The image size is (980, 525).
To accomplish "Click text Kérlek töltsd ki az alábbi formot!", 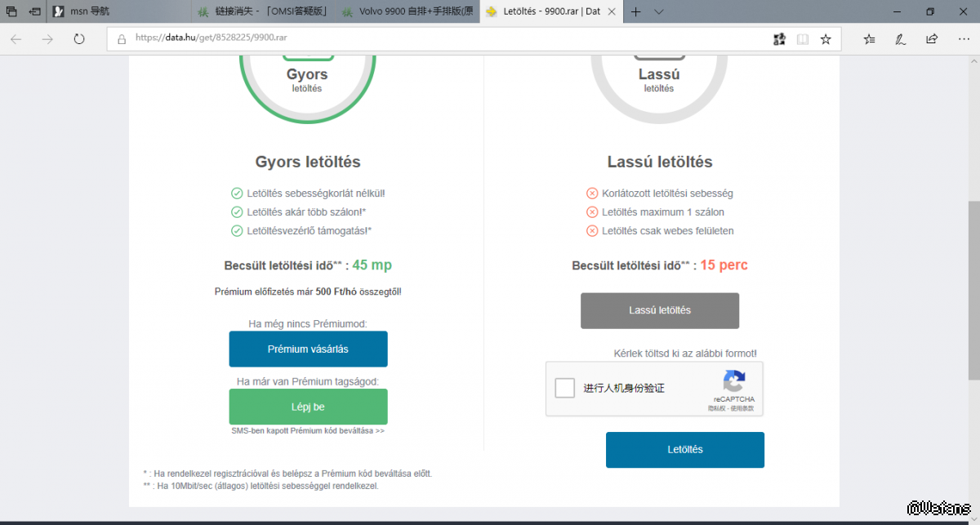I will pyautogui.click(x=685, y=354).
